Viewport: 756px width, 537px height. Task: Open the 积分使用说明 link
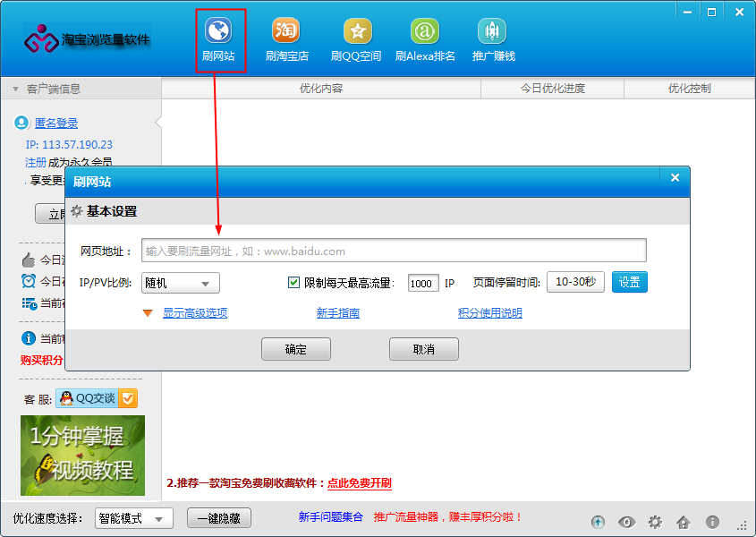point(490,313)
